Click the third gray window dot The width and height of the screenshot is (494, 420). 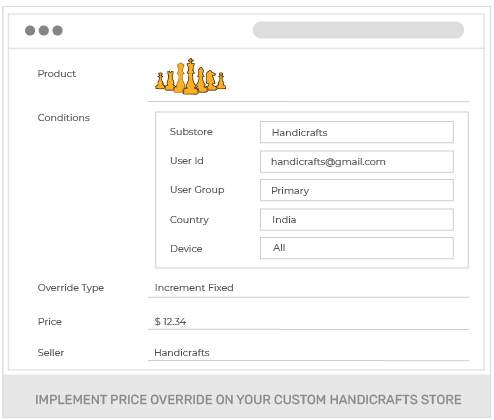57,30
